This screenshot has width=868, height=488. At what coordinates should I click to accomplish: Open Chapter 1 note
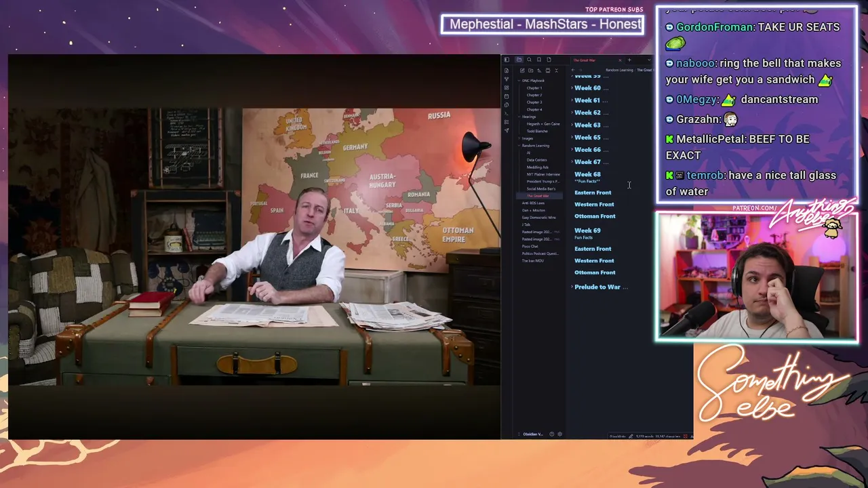pyautogui.click(x=534, y=88)
